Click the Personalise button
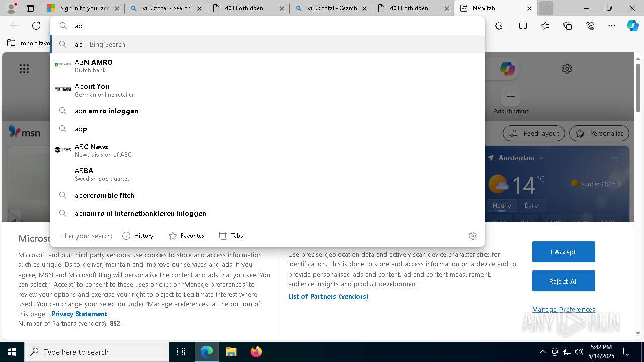644x362 pixels. tap(599, 133)
